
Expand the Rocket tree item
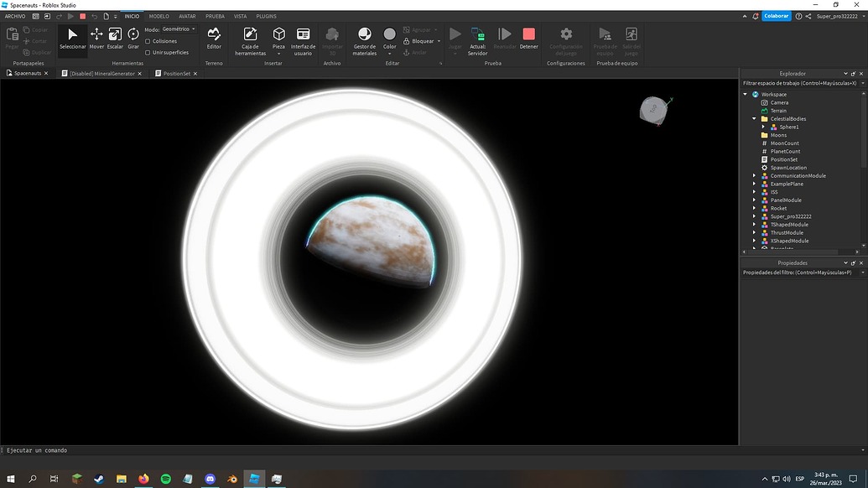tap(753, 208)
